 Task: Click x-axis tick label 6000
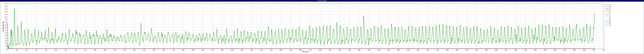(x=594, y=50)
